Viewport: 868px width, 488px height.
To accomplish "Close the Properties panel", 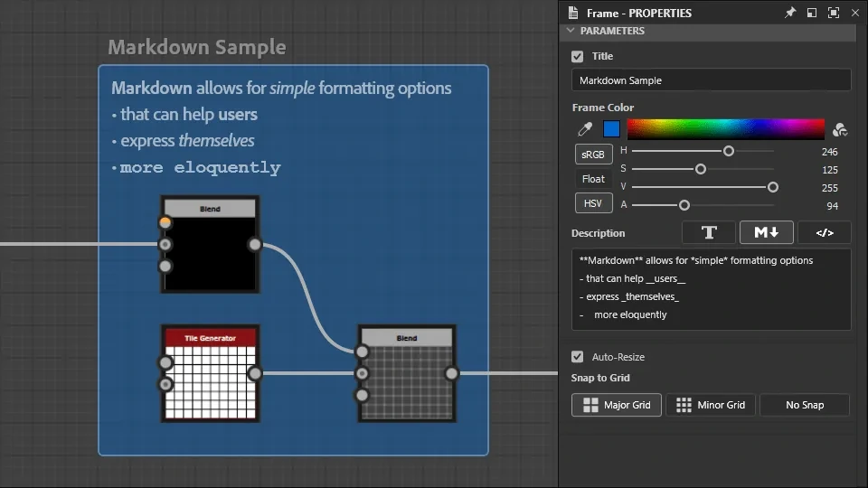I will 855,13.
